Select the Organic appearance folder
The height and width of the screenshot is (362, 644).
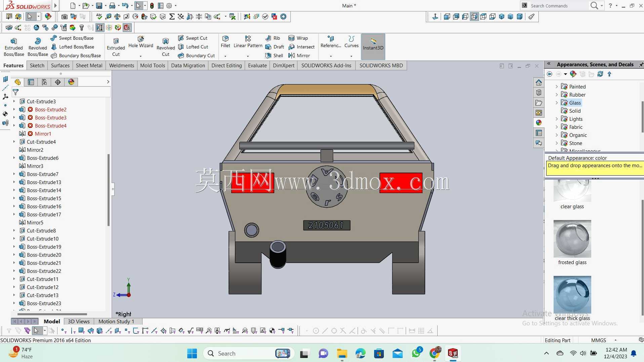(x=578, y=135)
